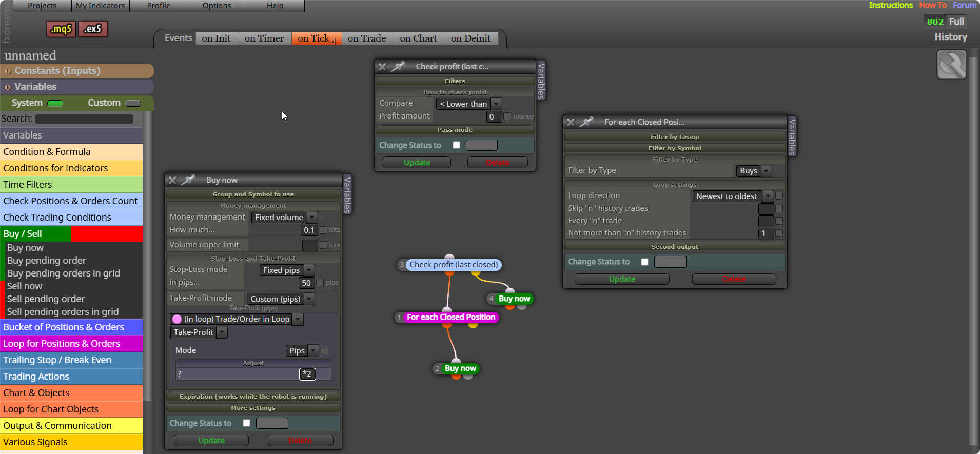Close the Buy now panel
980x454 pixels.
(x=172, y=180)
